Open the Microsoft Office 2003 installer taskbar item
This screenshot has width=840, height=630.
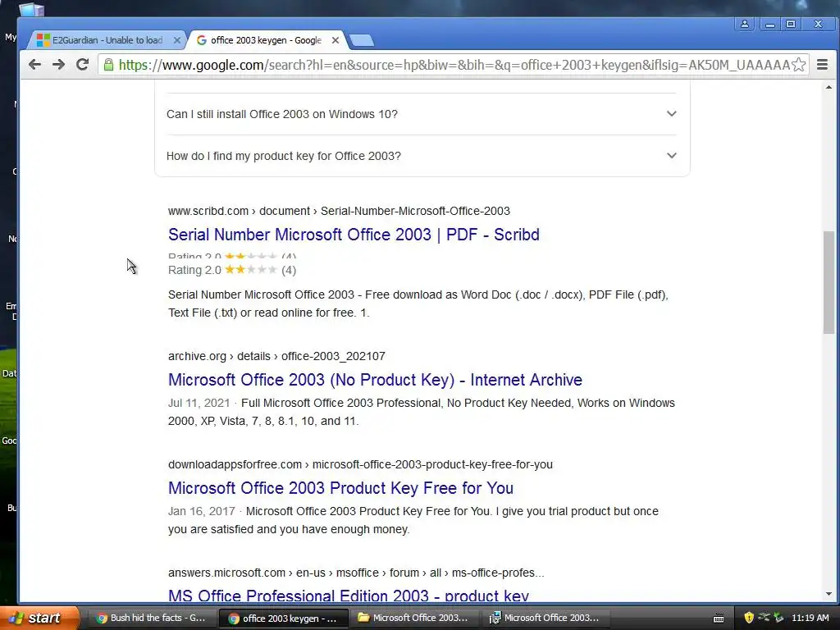(545, 618)
